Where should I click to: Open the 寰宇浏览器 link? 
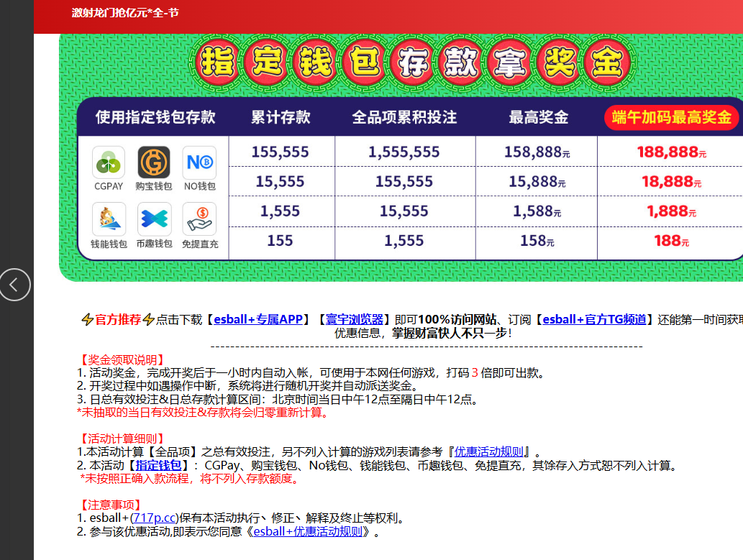[x=355, y=319]
